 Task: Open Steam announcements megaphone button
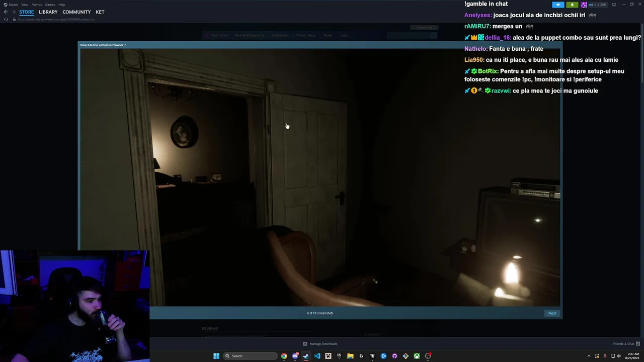pos(558,5)
